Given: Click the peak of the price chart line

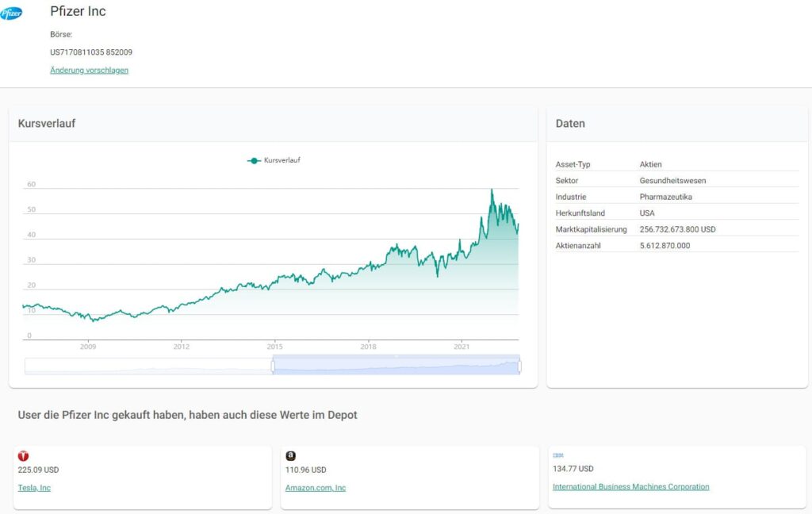Looking at the screenshot, I should coord(492,190).
